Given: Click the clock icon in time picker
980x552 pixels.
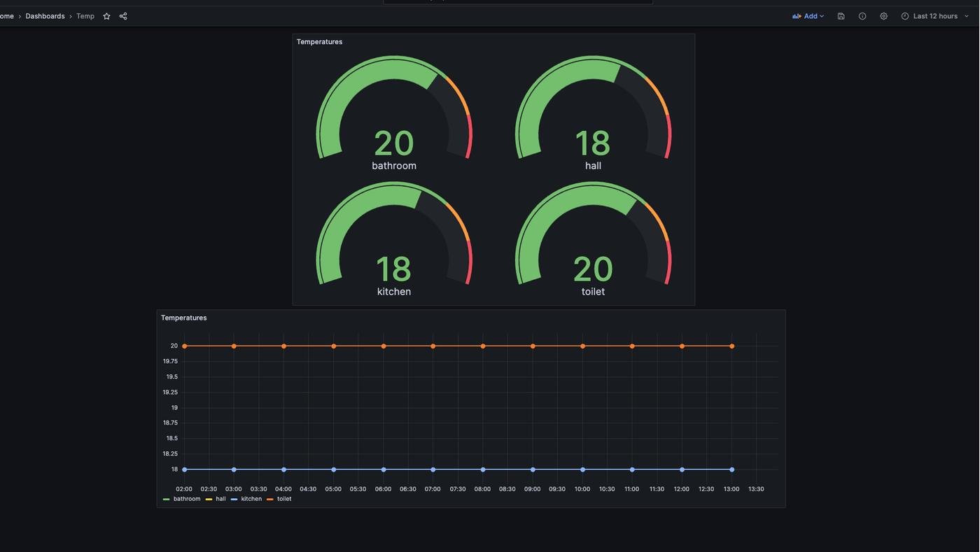Looking at the screenshot, I should tap(905, 16).
